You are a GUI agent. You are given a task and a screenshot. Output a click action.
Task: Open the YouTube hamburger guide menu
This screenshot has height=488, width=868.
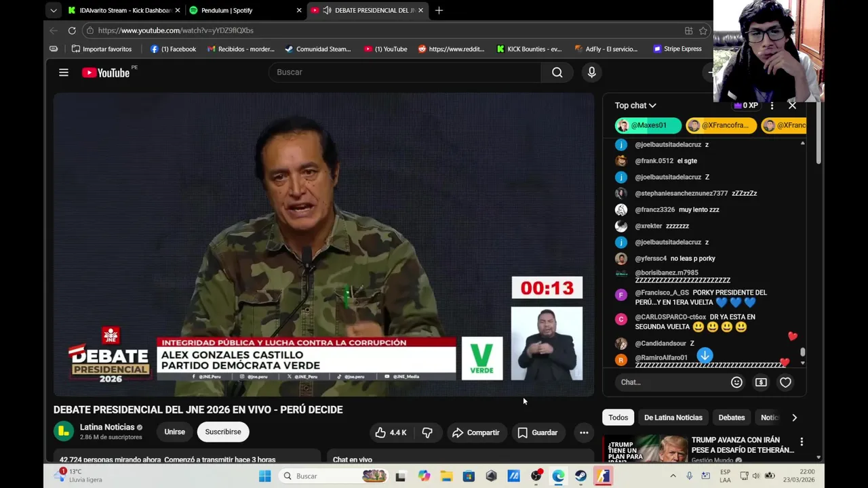[64, 73]
